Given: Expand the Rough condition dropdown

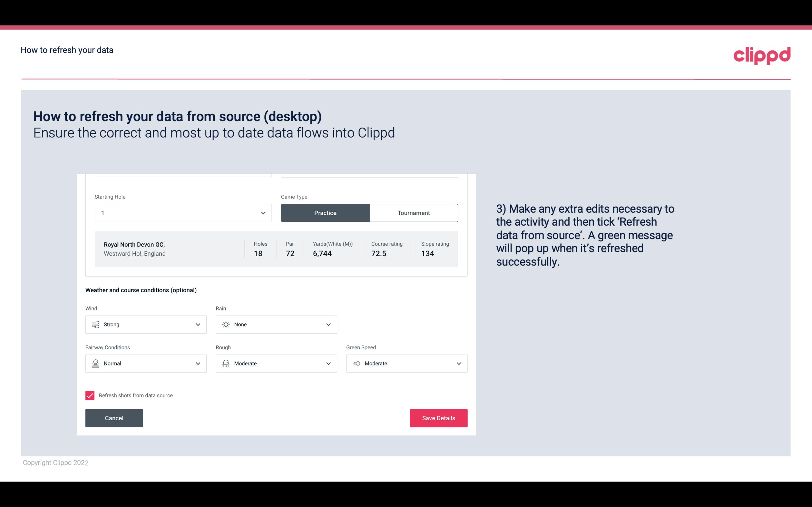Looking at the screenshot, I should coord(328,363).
